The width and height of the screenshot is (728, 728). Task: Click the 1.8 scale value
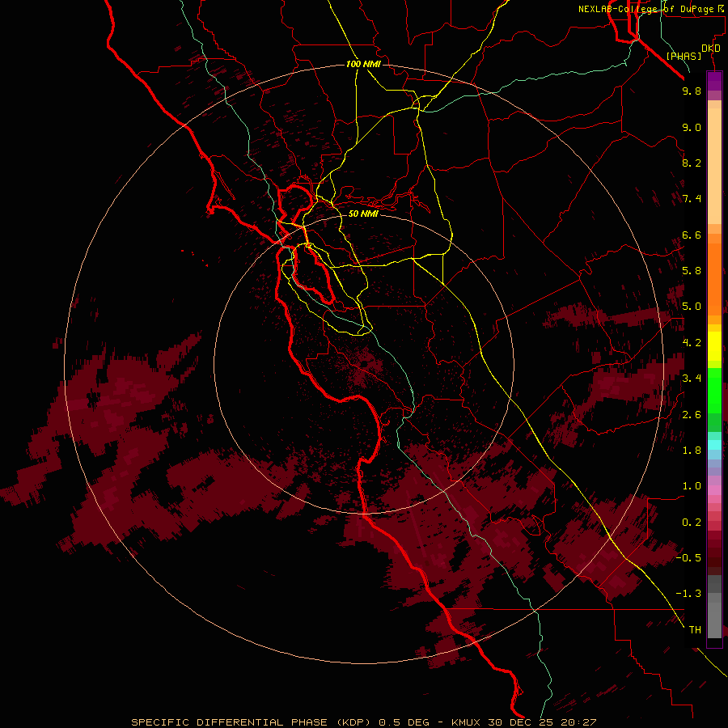click(692, 451)
